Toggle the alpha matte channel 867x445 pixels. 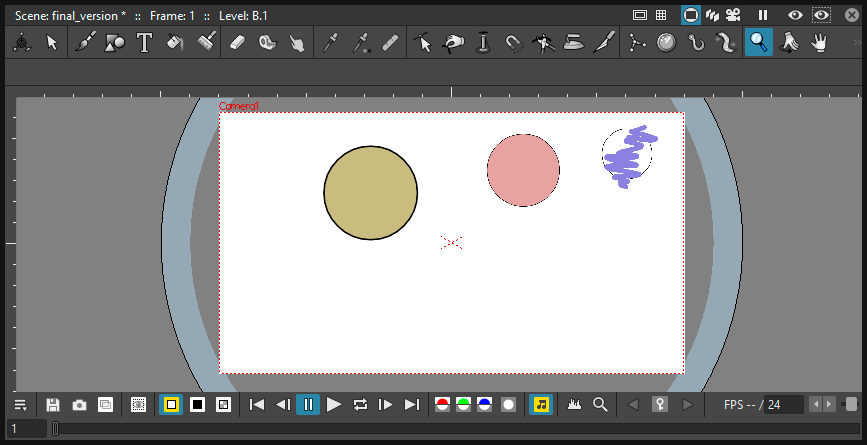pyautogui.click(x=509, y=405)
